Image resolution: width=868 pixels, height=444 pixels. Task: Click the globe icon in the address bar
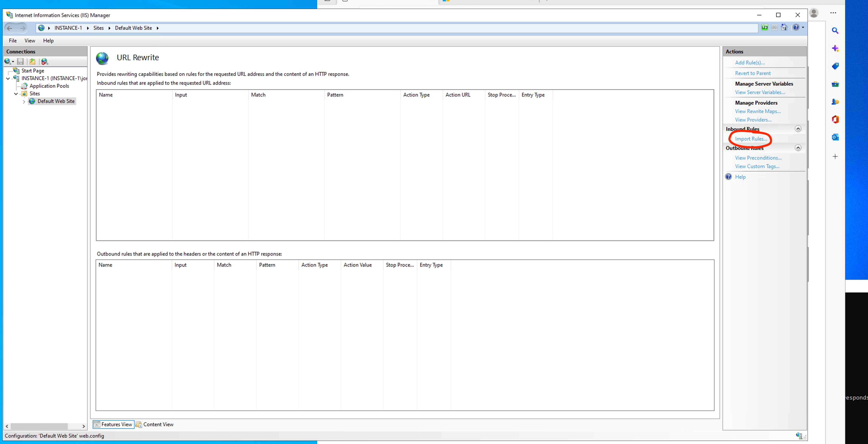pos(41,28)
